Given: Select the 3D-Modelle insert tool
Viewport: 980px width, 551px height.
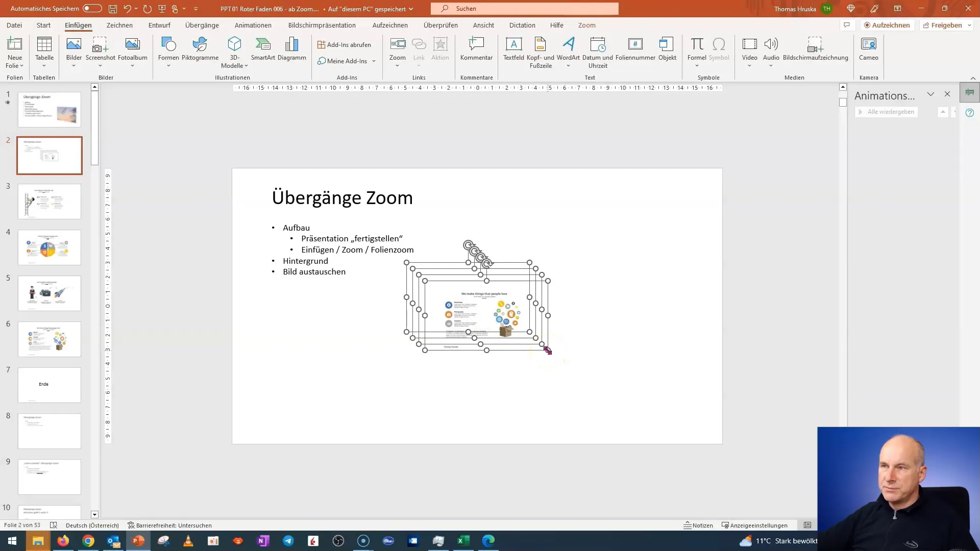Looking at the screenshot, I should tap(234, 51).
